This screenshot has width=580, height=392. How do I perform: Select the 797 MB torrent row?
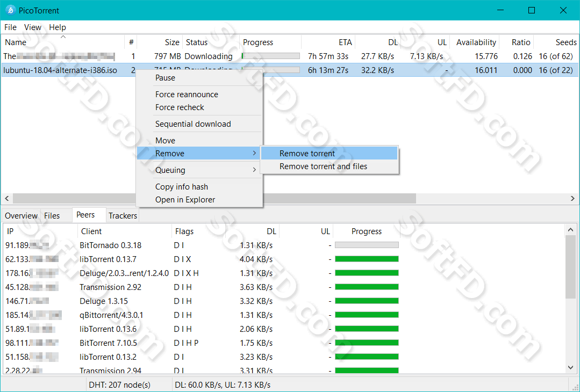290,56
